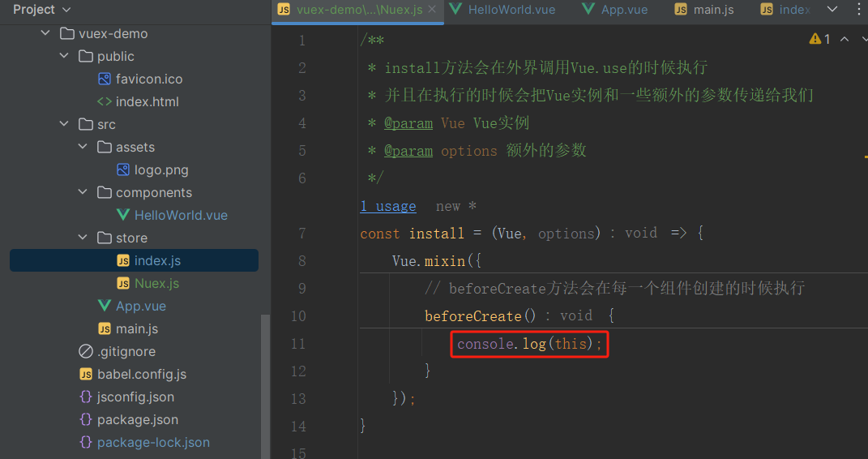The image size is (868, 459).
Task: Click the .gitignore ignore icon
Action: tap(86, 352)
